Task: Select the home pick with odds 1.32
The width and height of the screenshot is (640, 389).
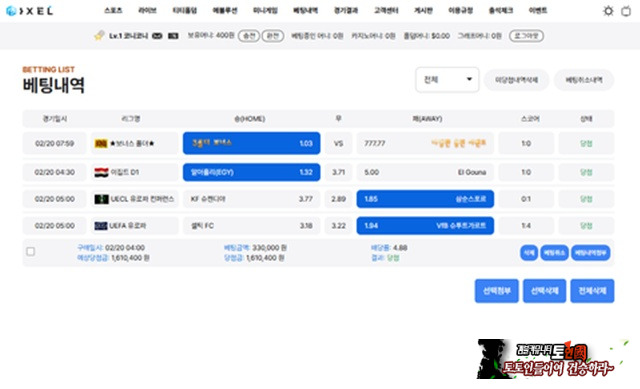Action: coord(251,172)
